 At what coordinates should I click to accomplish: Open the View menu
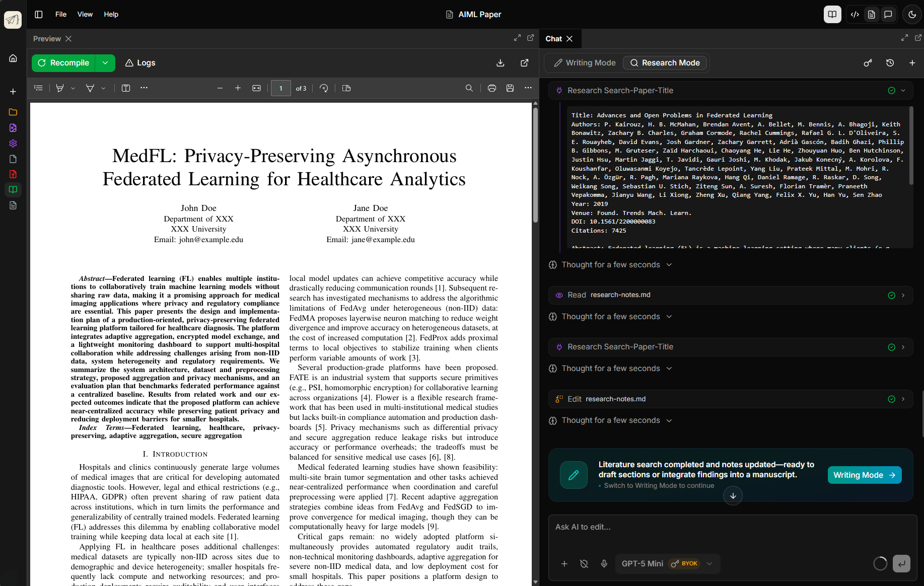coord(85,15)
